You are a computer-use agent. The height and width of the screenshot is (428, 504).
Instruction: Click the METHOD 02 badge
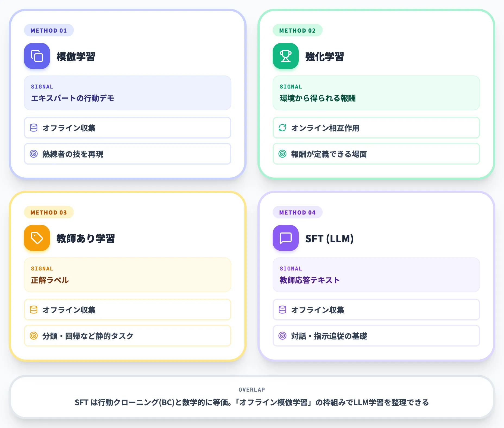coord(298,30)
